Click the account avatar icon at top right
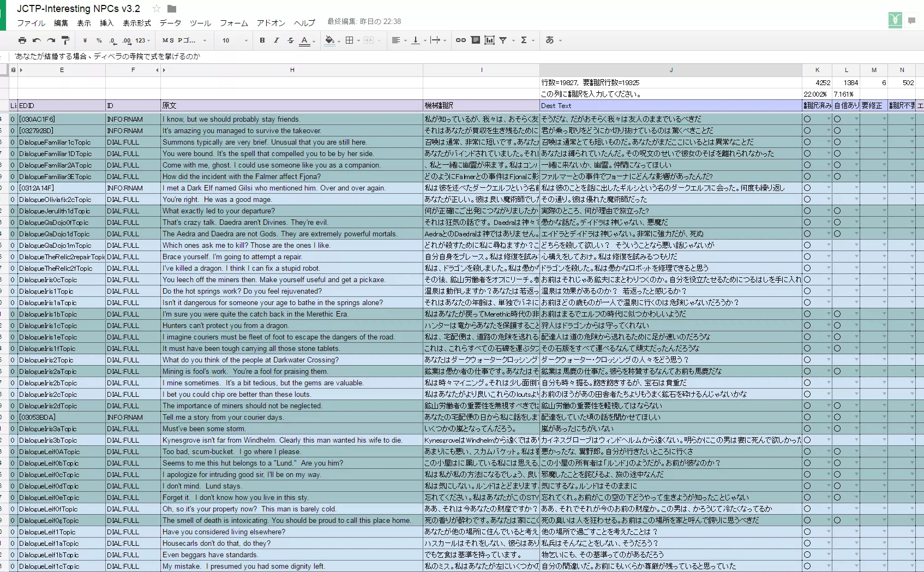This screenshot has height=572, width=924. [895, 20]
